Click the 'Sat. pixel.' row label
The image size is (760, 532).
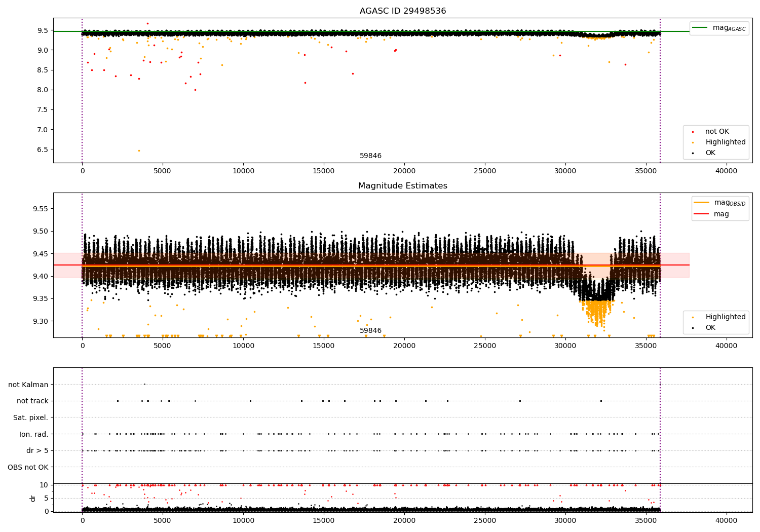(x=31, y=418)
